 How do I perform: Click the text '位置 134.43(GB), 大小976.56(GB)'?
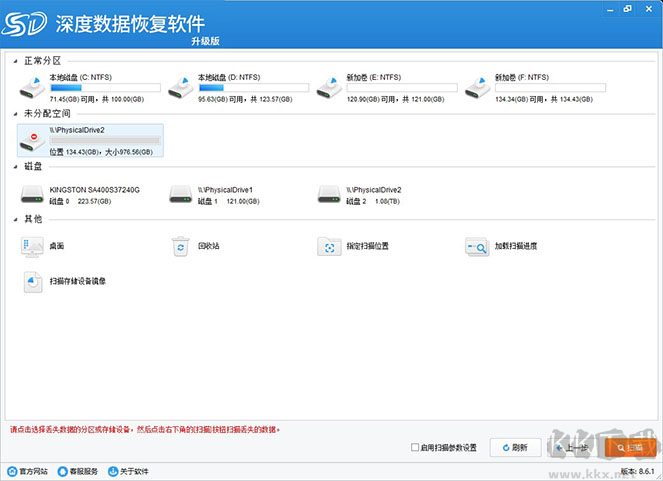click(101, 152)
